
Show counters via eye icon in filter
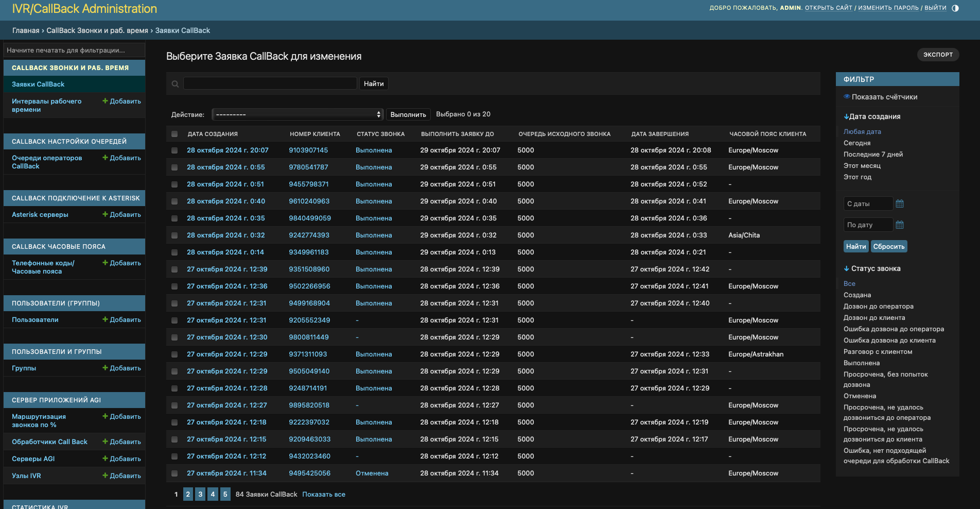(x=847, y=97)
